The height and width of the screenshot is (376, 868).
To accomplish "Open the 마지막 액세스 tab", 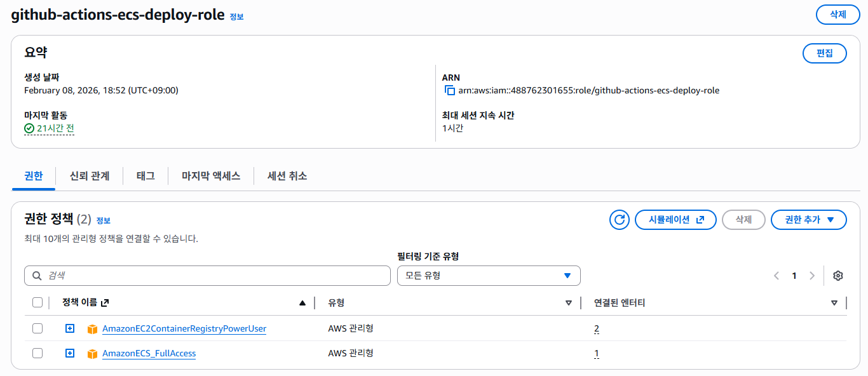I will tap(211, 176).
